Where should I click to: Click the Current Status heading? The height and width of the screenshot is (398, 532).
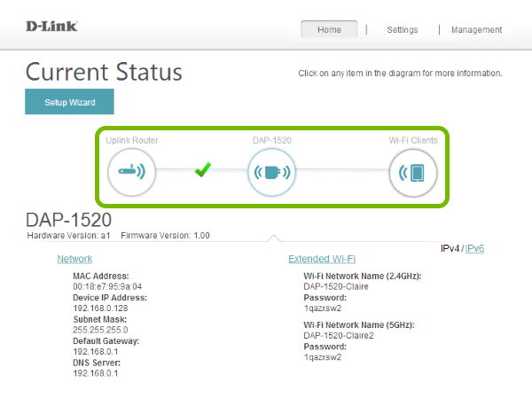104,72
